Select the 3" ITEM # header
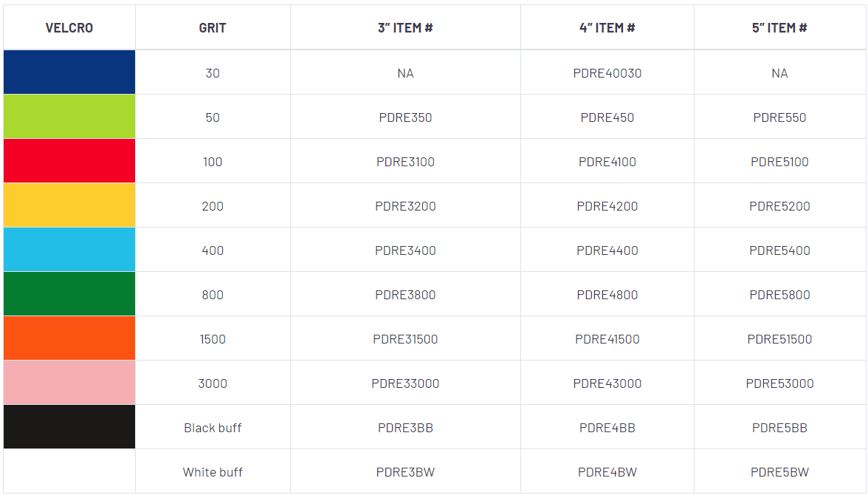Viewport: 868px width, 495px height. [405, 28]
